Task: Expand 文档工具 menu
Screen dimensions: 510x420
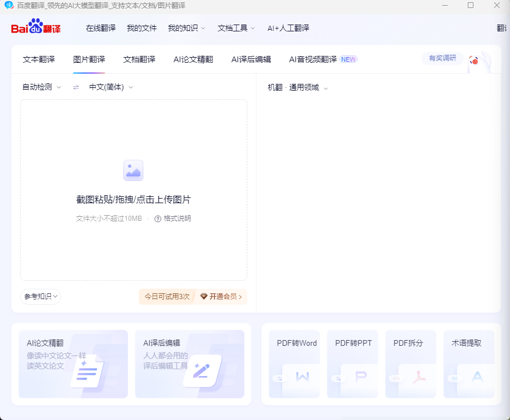Action: point(236,29)
